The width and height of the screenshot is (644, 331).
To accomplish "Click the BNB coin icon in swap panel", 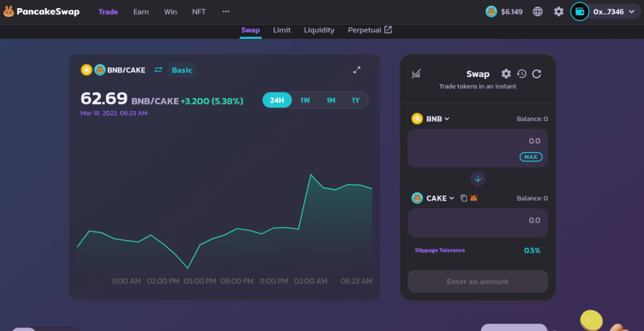I will [x=417, y=119].
